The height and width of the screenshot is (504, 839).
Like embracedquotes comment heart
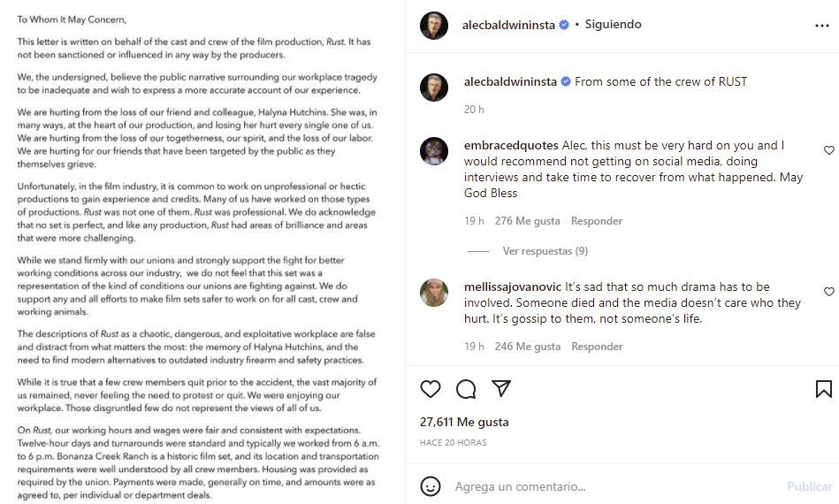pyautogui.click(x=828, y=150)
